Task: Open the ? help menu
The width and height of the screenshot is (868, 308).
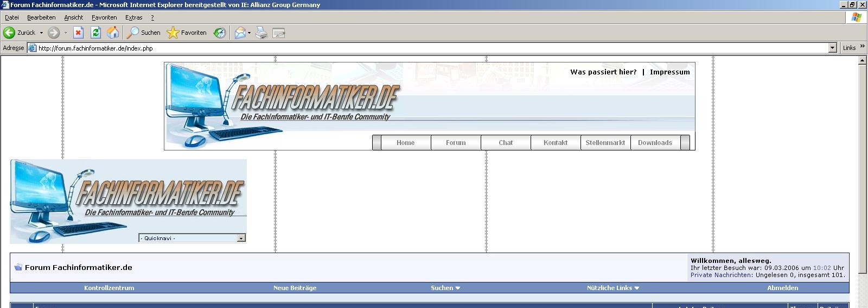Action: [x=152, y=17]
